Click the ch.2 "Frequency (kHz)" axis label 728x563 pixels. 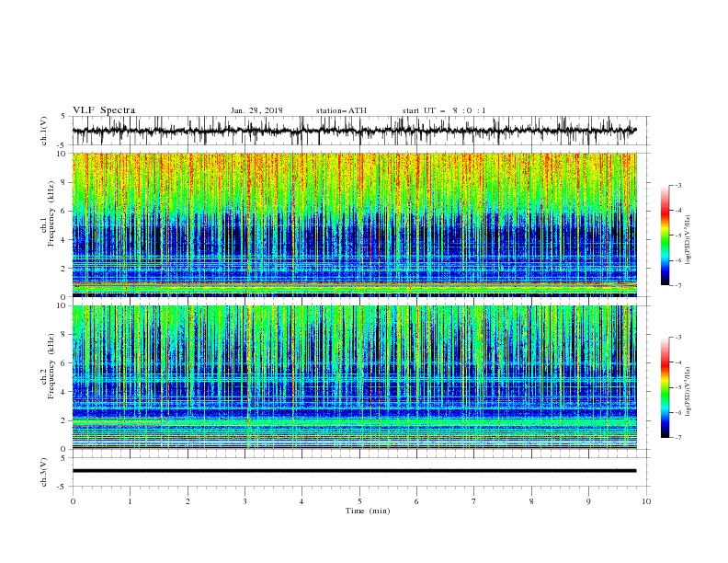[50, 366]
